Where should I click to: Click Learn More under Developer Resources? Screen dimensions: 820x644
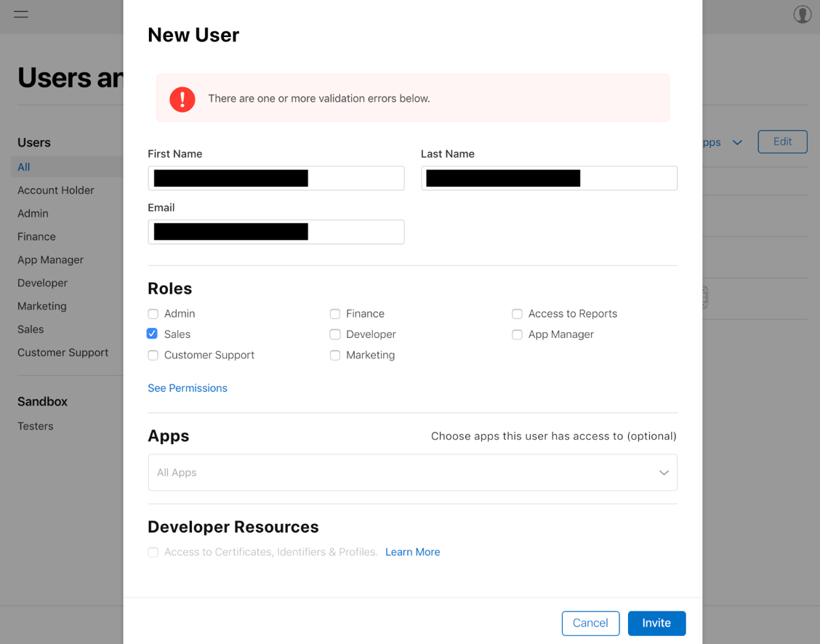412,552
